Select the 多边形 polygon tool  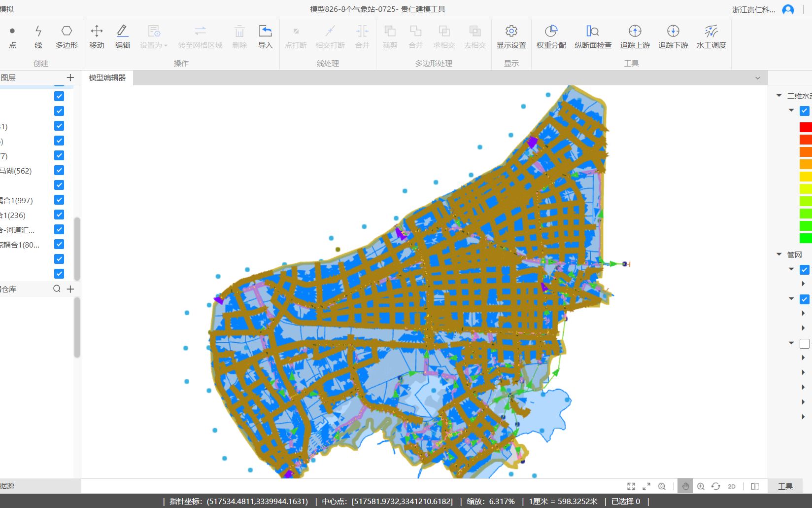67,37
